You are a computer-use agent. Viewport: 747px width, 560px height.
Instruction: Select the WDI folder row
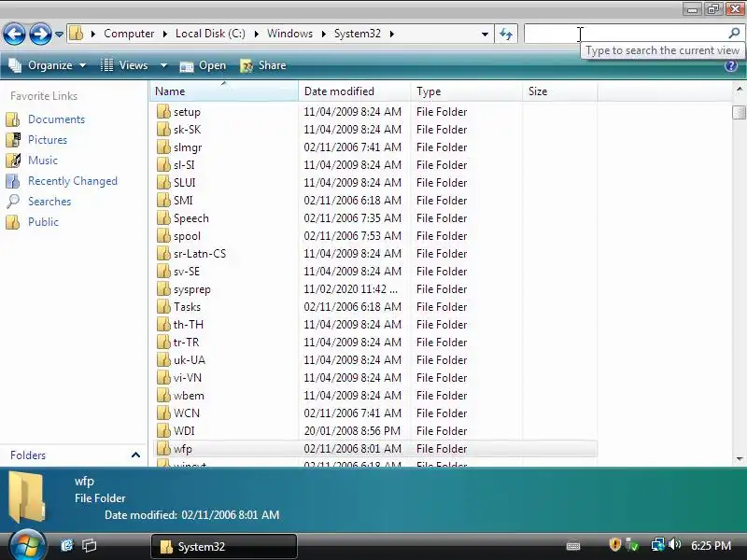[374, 431]
